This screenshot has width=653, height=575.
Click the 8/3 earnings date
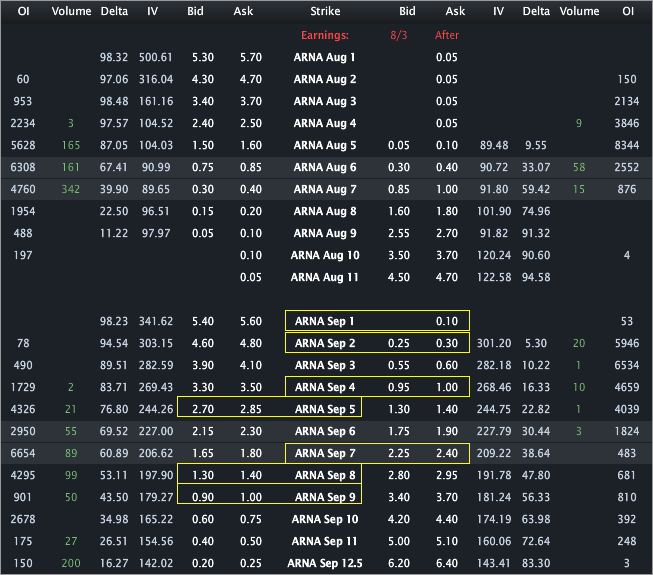coord(399,35)
